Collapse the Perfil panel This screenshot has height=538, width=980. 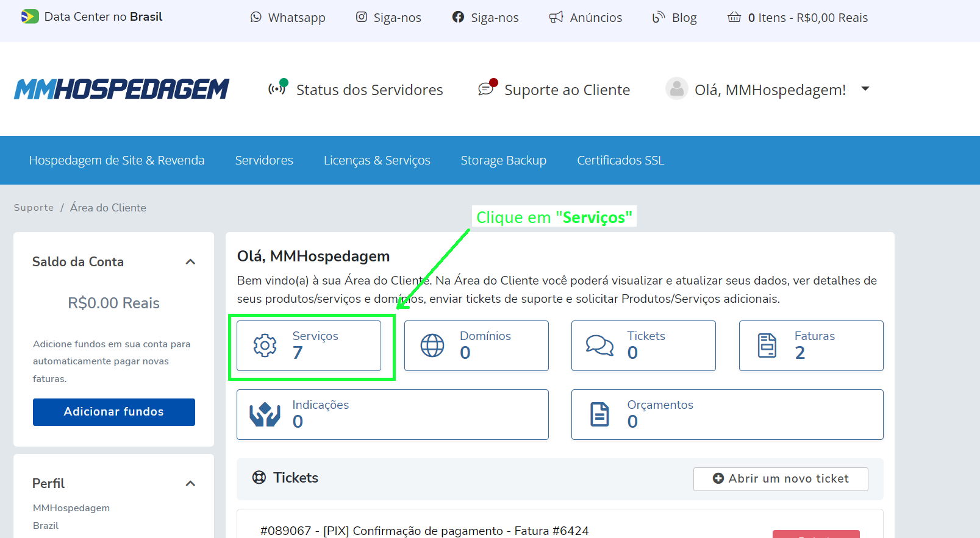pyautogui.click(x=190, y=484)
